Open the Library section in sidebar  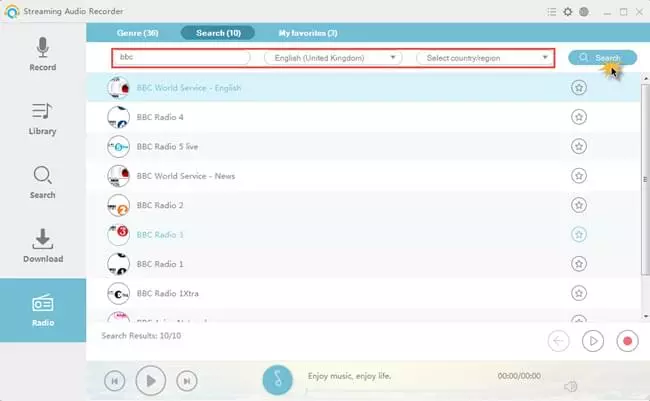[x=42, y=119]
